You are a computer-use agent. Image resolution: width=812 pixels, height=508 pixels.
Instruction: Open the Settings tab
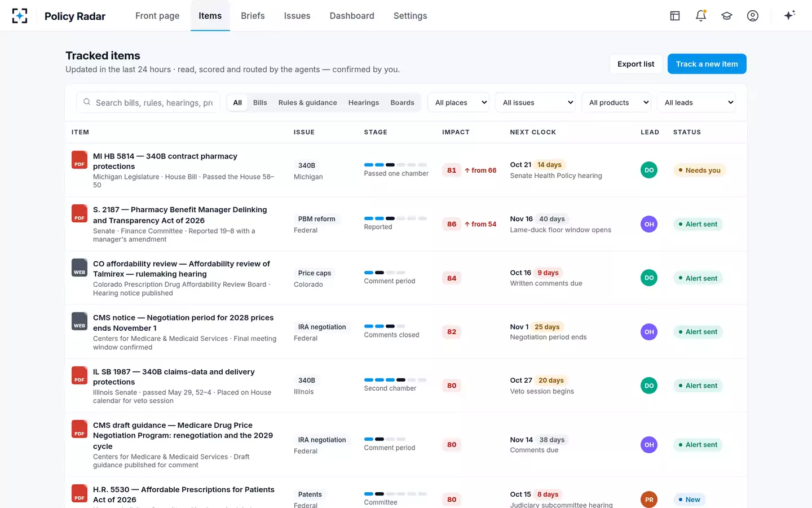(411, 16)
